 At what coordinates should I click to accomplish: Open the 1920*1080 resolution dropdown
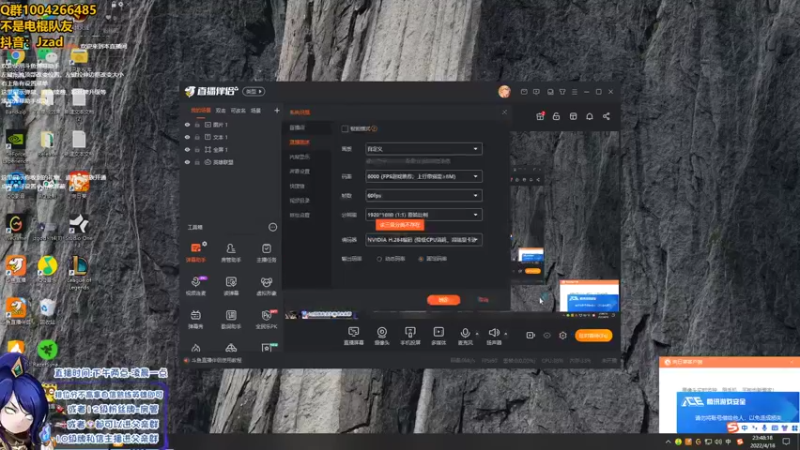(423, 215)
